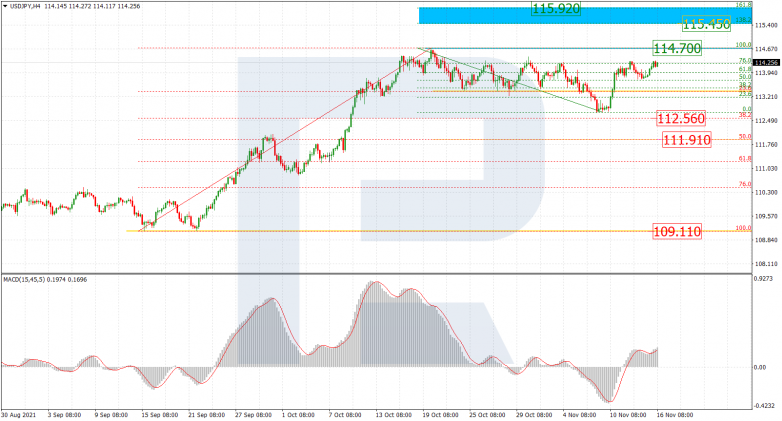Select the 19 Oct 08:00 time label

click(440, 415)
